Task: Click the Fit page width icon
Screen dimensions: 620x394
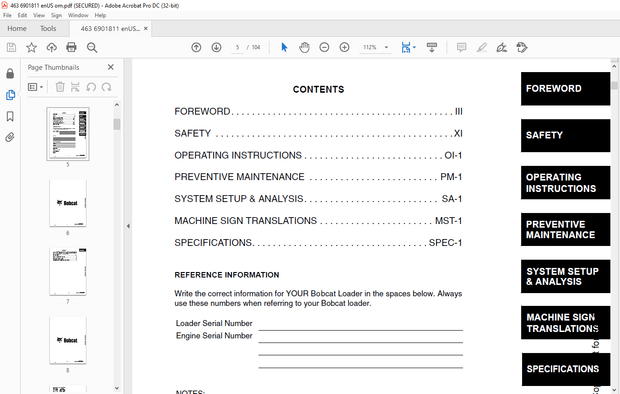Action: click(406, 47)
